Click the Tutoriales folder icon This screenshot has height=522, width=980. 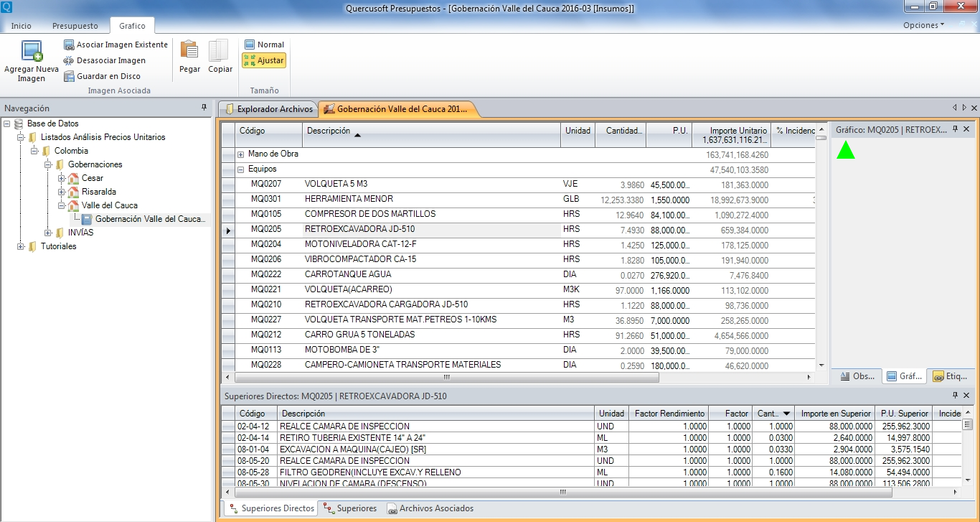pyautogui.click(x=32, y=246)
